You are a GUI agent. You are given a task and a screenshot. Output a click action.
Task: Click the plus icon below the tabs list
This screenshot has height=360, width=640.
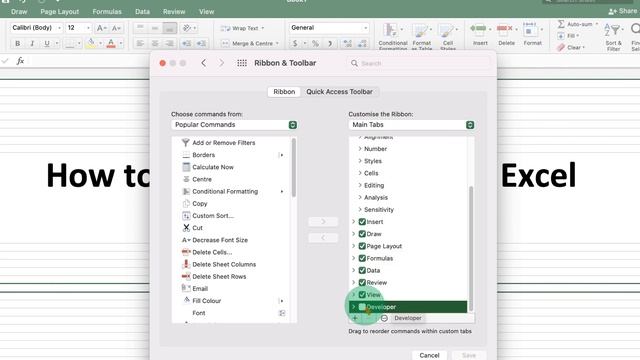(x=355, y=318)
